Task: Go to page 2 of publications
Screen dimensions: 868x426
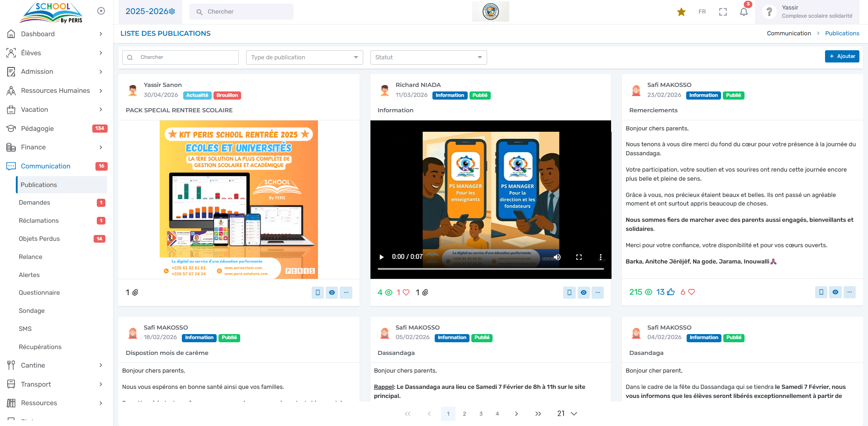Action: 465,414
